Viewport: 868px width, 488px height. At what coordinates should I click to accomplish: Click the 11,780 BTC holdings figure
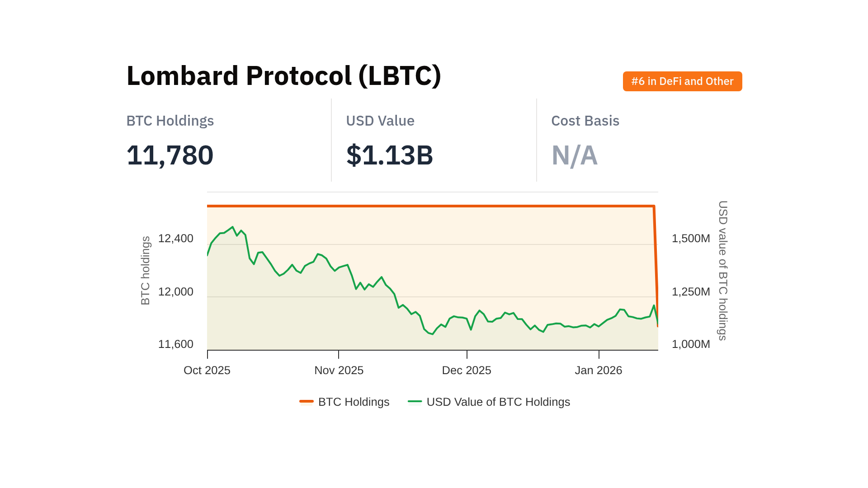click(170, 155)
